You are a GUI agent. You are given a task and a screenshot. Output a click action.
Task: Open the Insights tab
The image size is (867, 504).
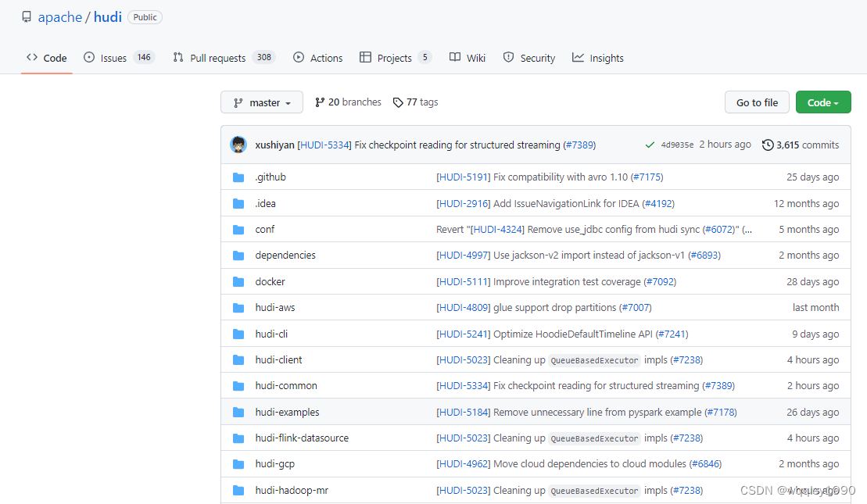click(598, 58)
